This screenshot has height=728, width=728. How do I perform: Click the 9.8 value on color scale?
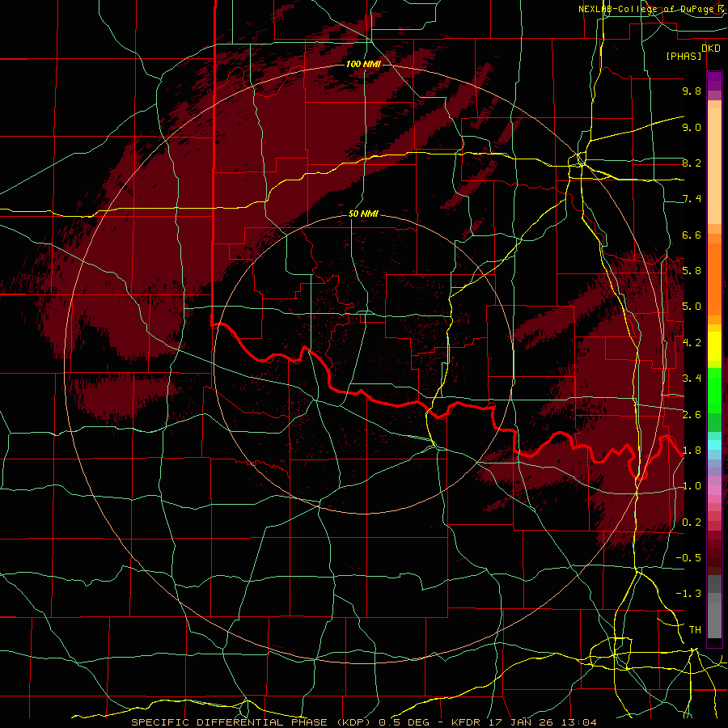pyautogui.click(x=692, y=91)
